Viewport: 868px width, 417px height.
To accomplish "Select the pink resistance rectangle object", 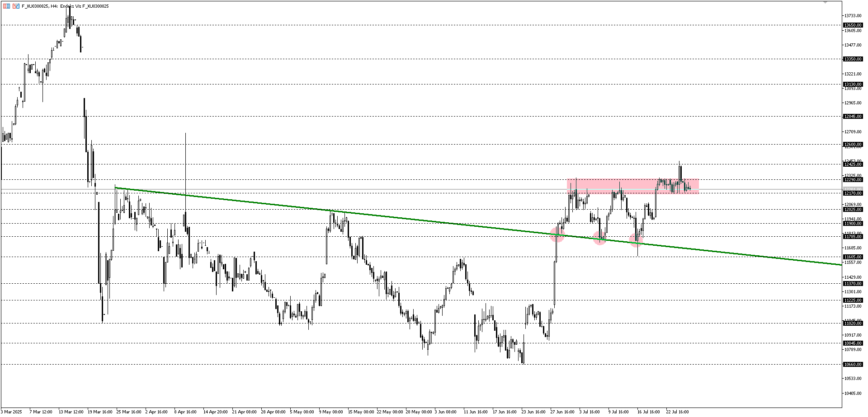I will (633, 186).
